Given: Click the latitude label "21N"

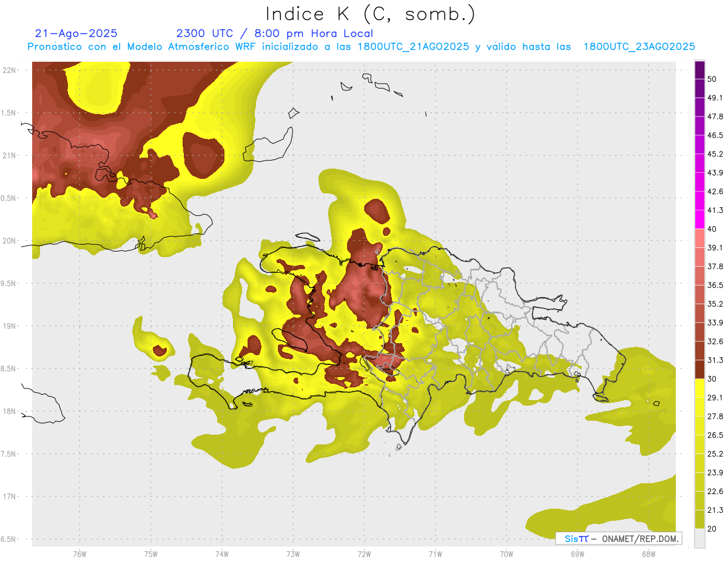Looking at the screenshot, I should click(9, 155).
